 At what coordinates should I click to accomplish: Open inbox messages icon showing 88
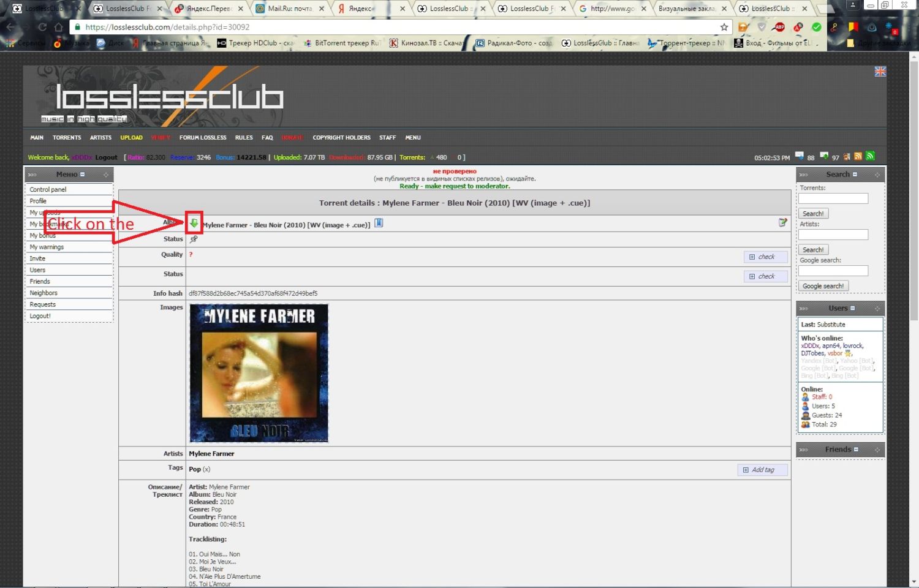(x=800, y=156)
